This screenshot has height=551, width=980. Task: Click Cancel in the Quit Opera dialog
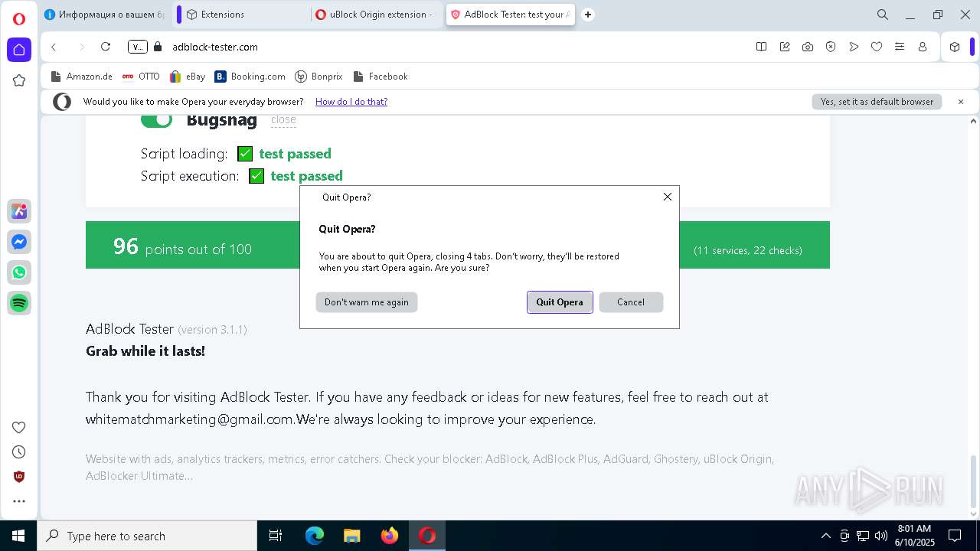click(x=631, y=302)
